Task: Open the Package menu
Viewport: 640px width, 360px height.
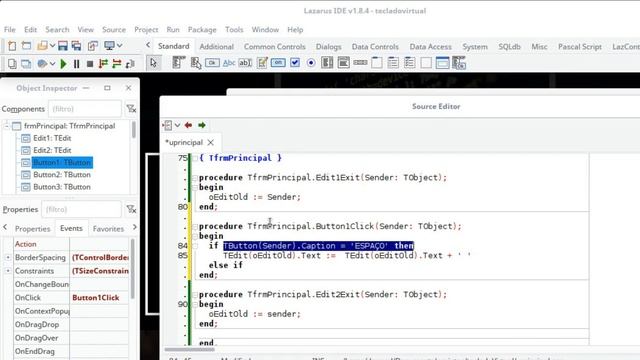Action: (x=202, y=30)
